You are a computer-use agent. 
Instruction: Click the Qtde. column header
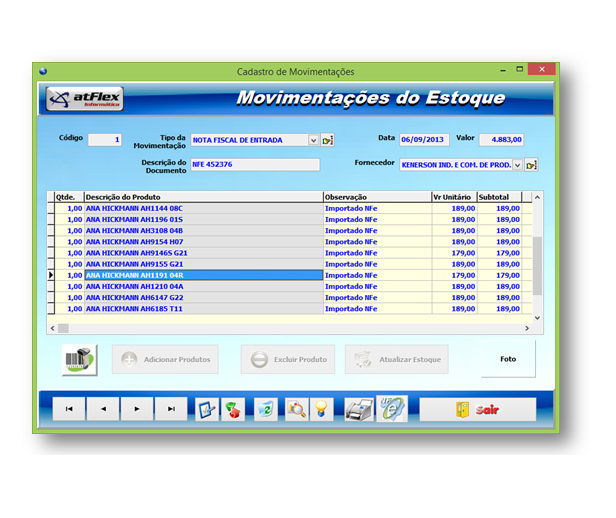pyautogui.click(x=69, y=197)
